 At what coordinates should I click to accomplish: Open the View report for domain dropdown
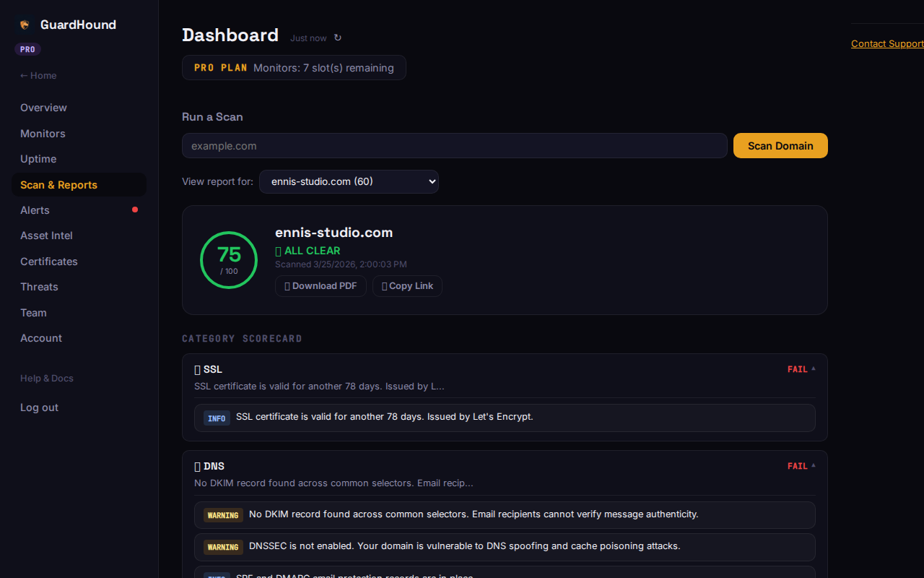[349, 181]
